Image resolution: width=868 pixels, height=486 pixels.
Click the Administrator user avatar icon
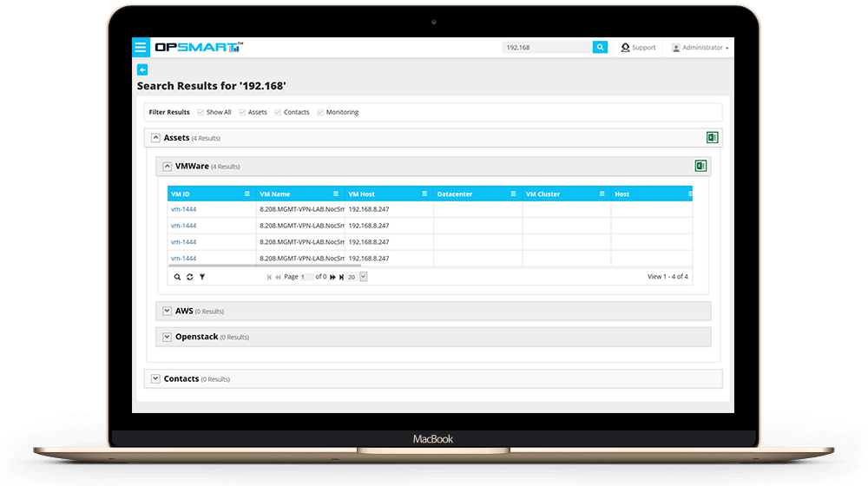coord(676,48)
